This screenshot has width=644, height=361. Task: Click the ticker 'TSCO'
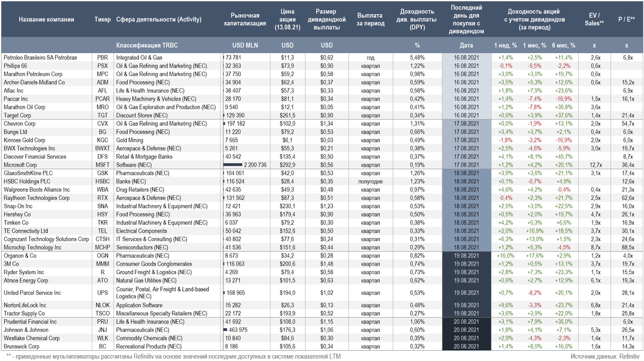click(x=103, y=314)
